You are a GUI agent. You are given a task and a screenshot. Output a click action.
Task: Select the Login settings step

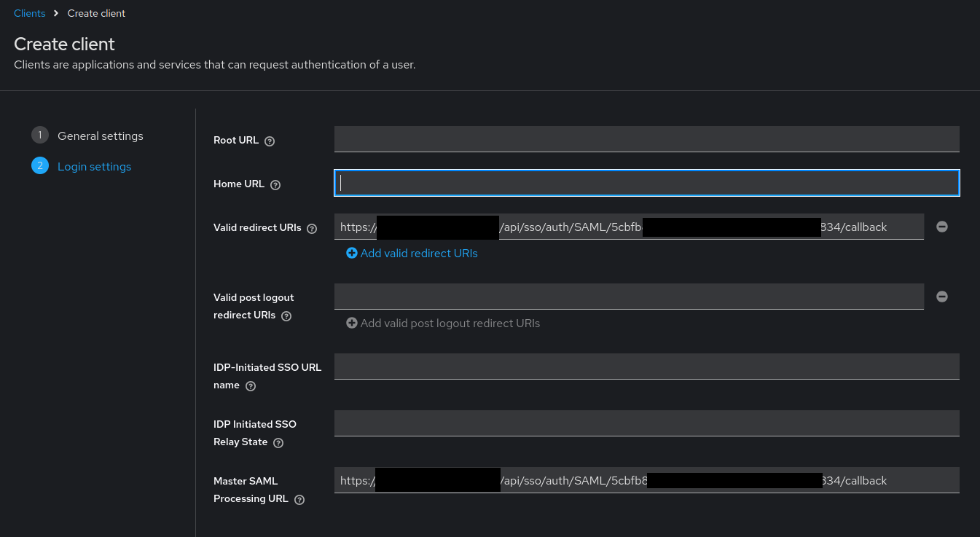(94, 167)
